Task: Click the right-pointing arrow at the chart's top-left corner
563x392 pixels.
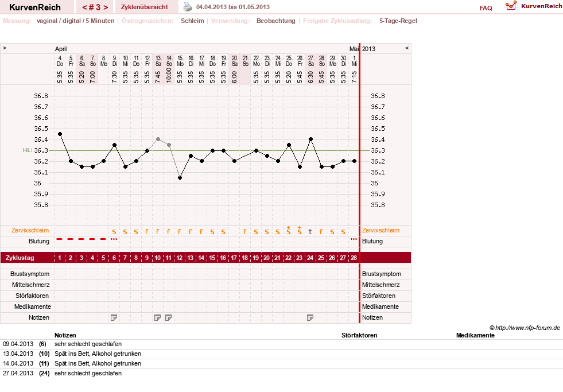Action: click(5, 48)
